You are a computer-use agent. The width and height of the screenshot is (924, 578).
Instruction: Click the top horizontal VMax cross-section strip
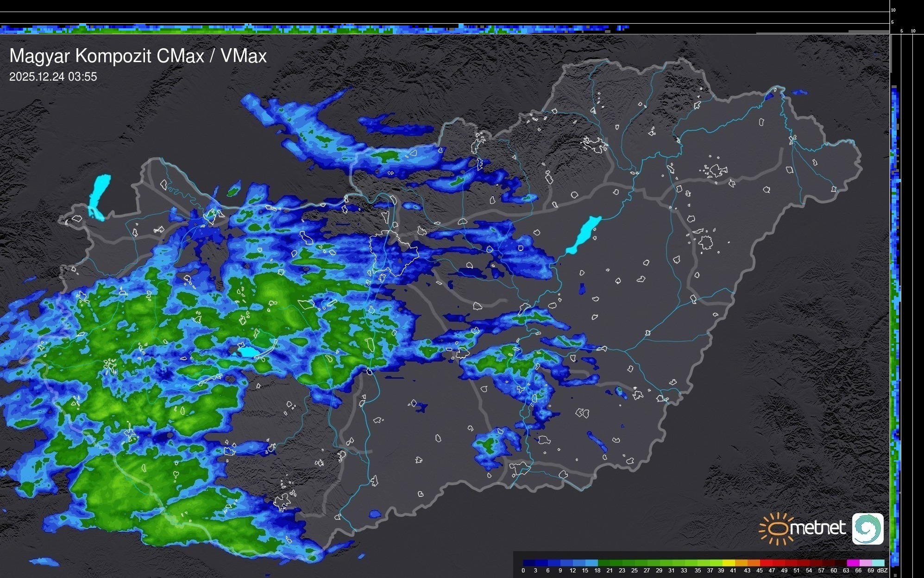tap(324, 29)
